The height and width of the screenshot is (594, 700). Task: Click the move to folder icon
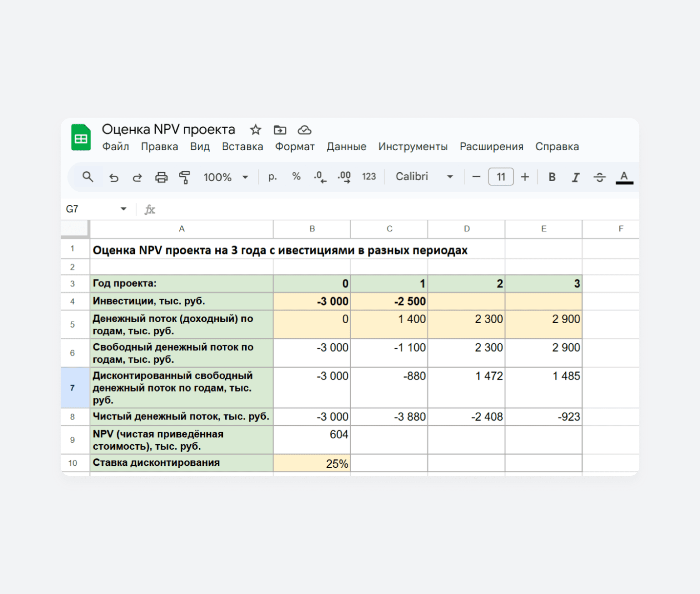coord(280,130)
